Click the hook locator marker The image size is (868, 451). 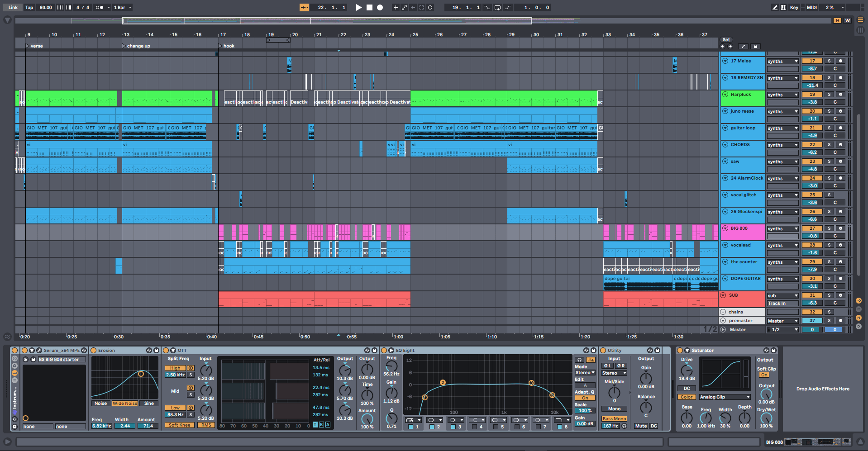point(221,46)
